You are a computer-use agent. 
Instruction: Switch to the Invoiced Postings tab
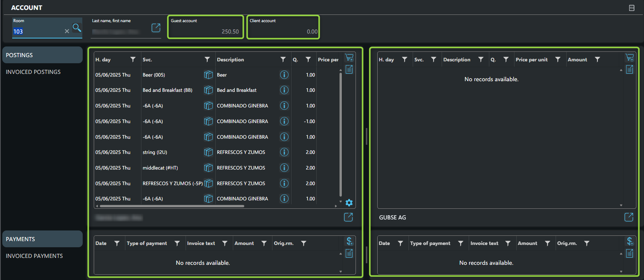point(33,72)
